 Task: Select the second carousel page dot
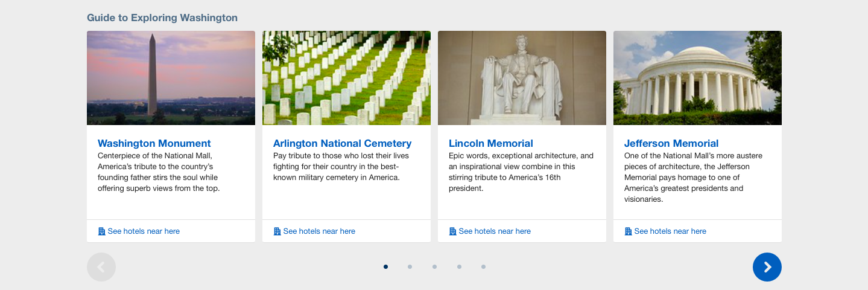point(410,266)
